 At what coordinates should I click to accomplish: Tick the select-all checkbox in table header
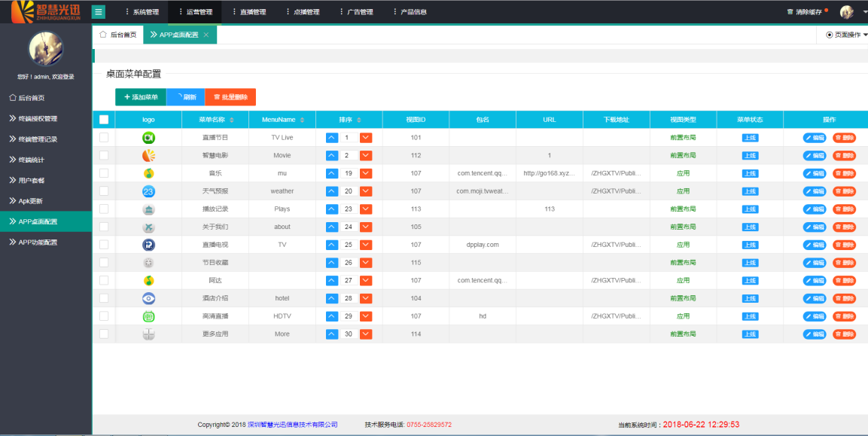tap(104, 119)
